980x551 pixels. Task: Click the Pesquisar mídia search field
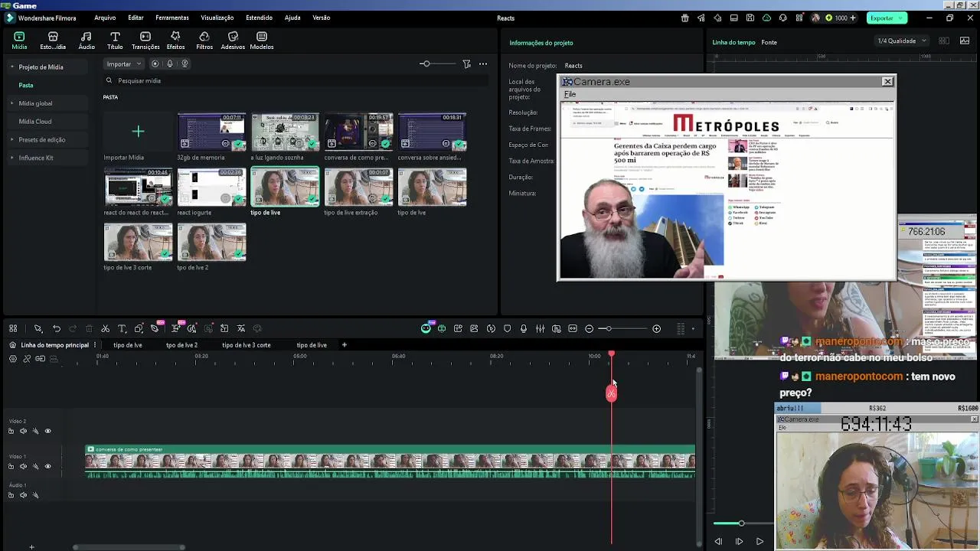(x=295, y=80)
